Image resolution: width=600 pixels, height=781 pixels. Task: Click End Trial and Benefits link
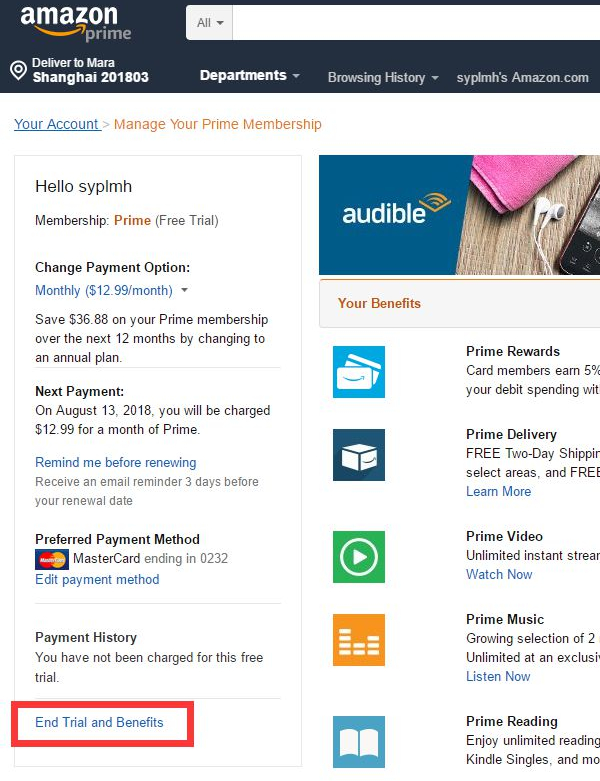[99, 722]
